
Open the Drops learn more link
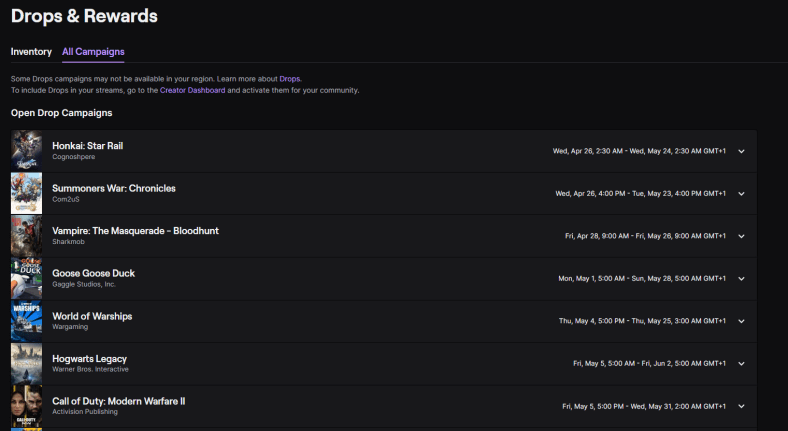click(289, 79)
